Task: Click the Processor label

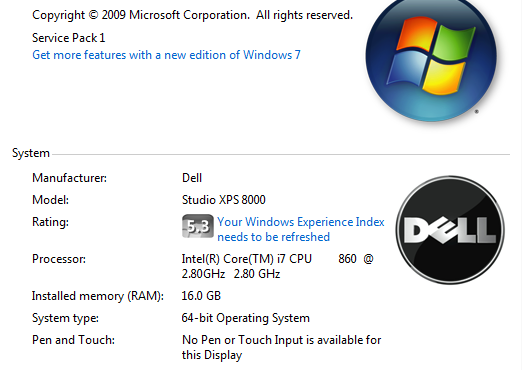Action: click(x=59, y=259)
